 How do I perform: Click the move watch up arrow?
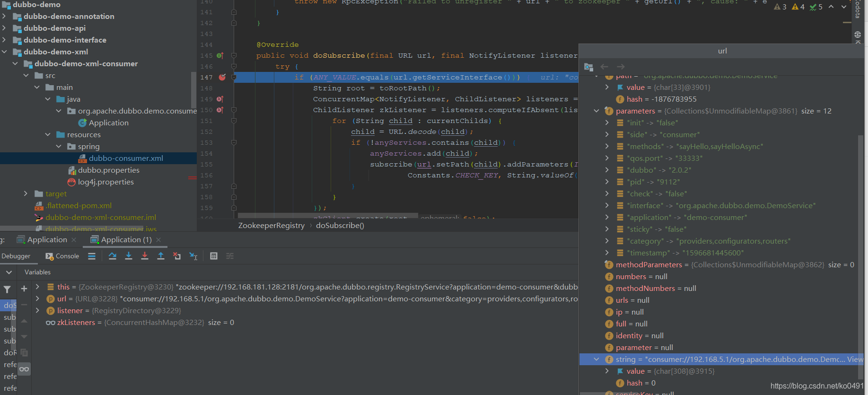pos(24,321)
